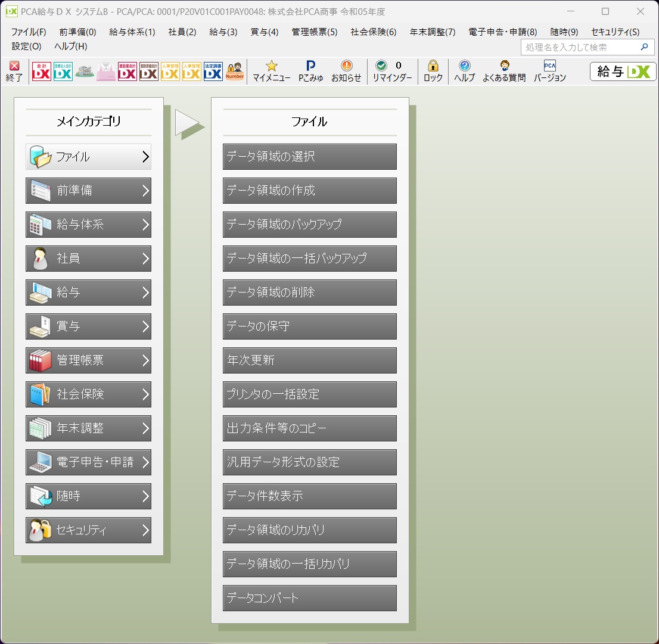
Task: Lock the application with the ロック icon
Action: 433,71
